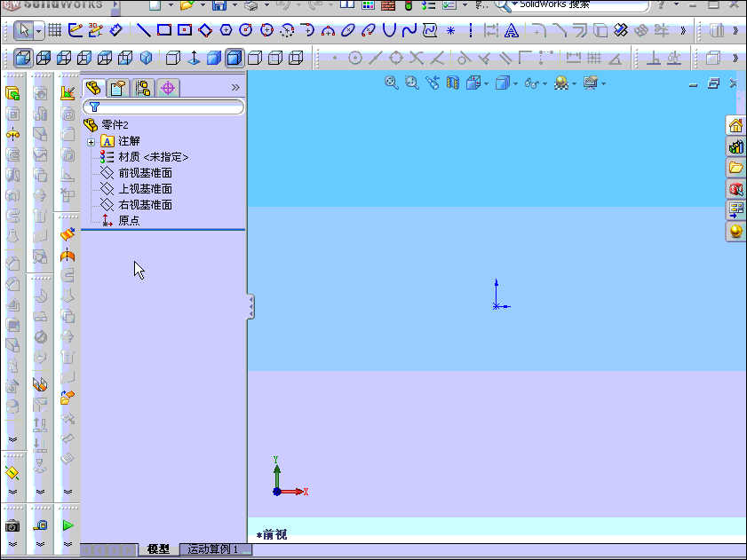Open the FeatureManager design tree tab
Screen dimensions: 747x560
coord(93,88)
